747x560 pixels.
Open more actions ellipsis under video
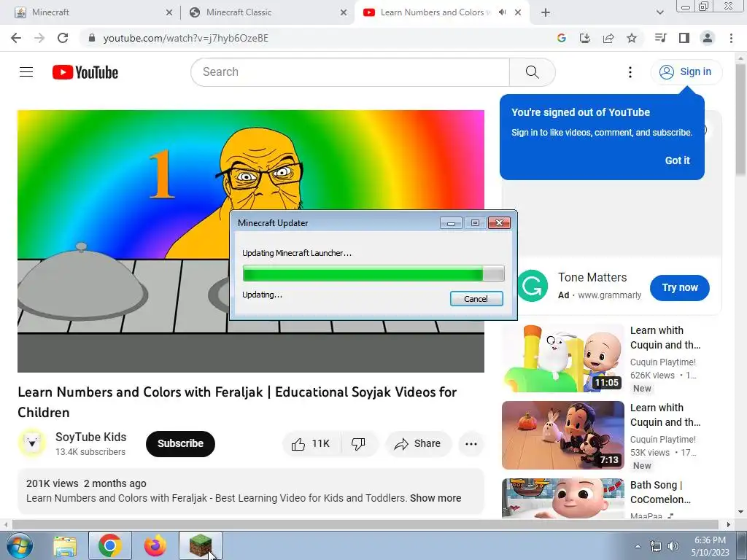471,444
